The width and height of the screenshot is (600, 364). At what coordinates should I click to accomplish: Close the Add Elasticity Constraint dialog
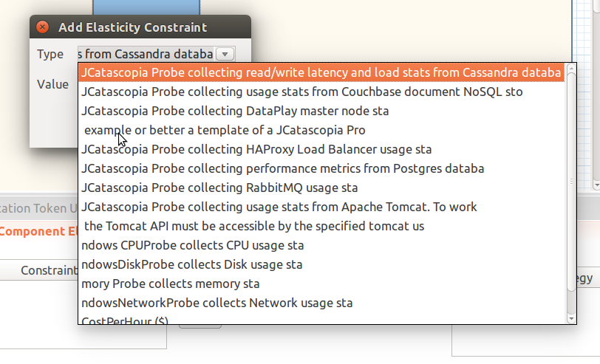click(43, 27)
